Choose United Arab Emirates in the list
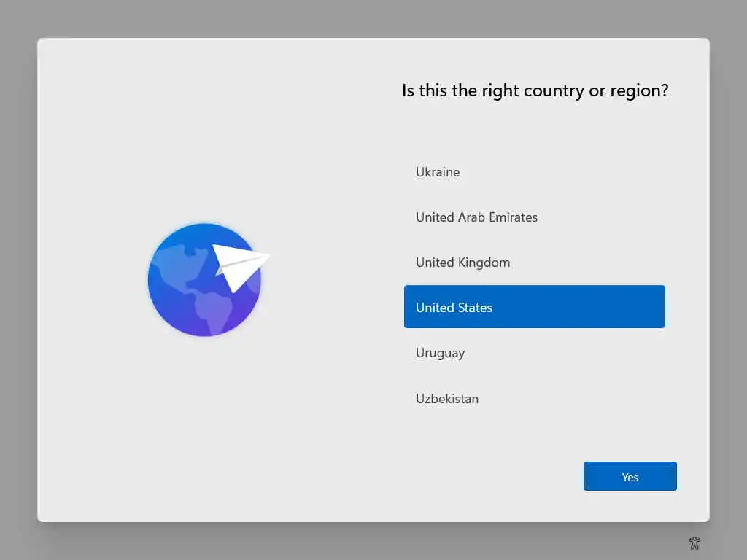This screenshot has width=747, height=560. pyautogui.click(x=534, y=217)
